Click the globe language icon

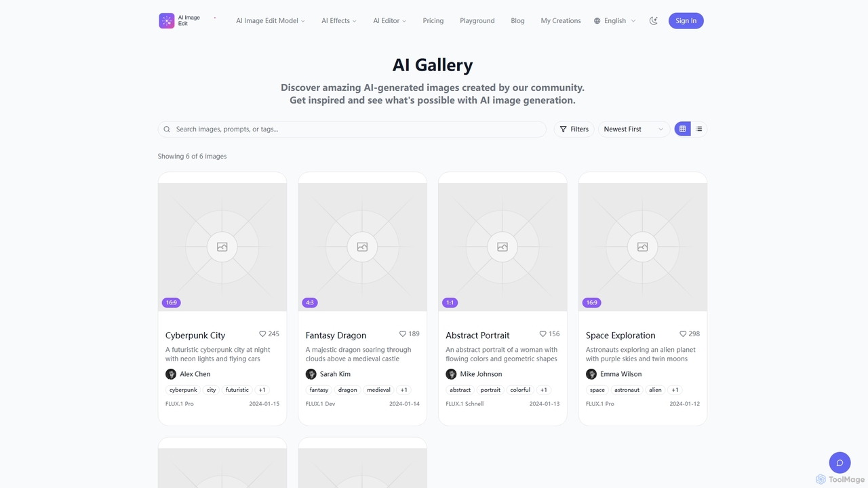click(x=597, y=21)
